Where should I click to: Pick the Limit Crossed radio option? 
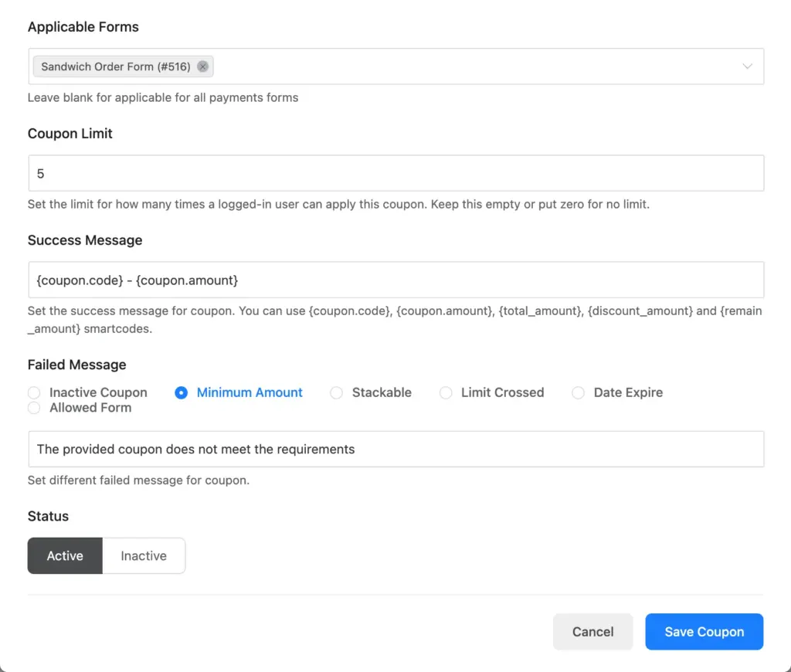point(446,392)
